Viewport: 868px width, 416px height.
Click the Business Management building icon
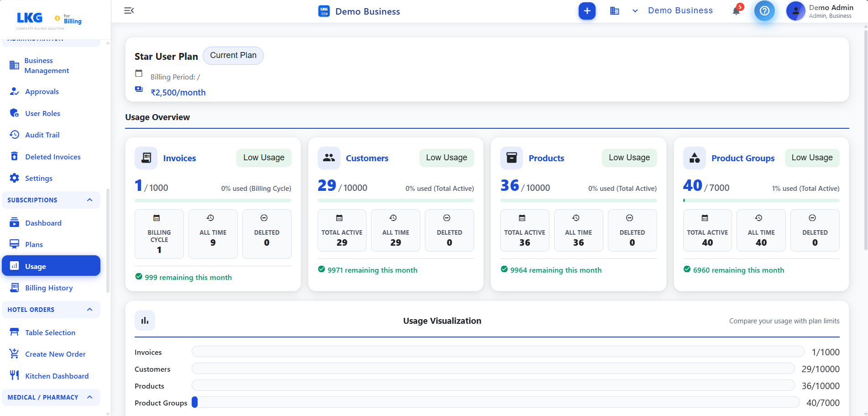click(14, 65)
